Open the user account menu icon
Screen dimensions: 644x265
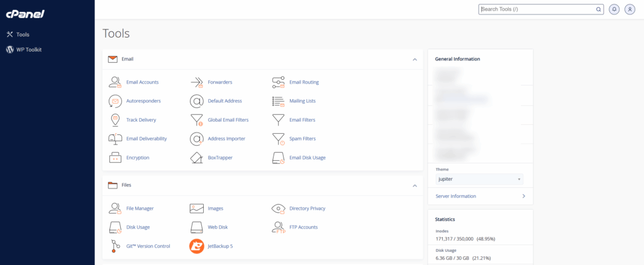tap(630, 9)
